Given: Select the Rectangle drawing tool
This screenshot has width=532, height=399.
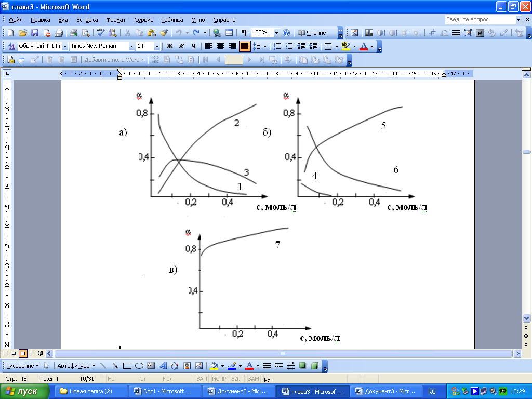Looking at the screenshot, I should [127, 366].
